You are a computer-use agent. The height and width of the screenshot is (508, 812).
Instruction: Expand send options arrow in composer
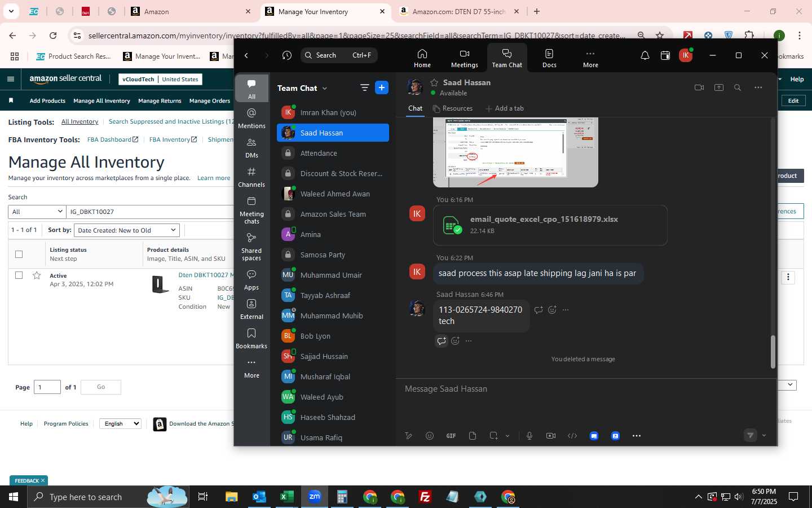[764, 435]
